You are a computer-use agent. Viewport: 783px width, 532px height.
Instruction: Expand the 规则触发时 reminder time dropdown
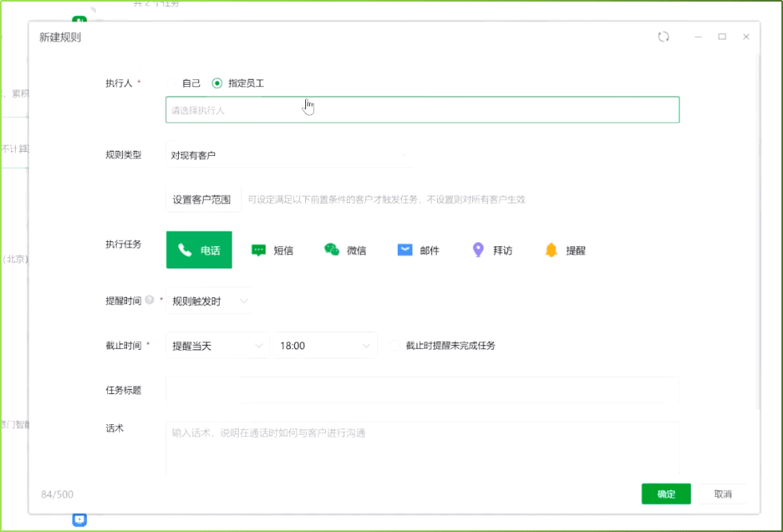pos(210,301)
